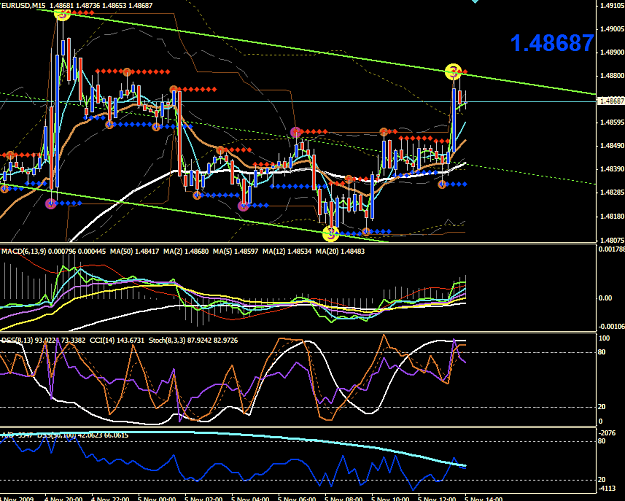Click the 5 Nov 10:00 time label
Screen dimensions: 625x501
click(390, 498)
